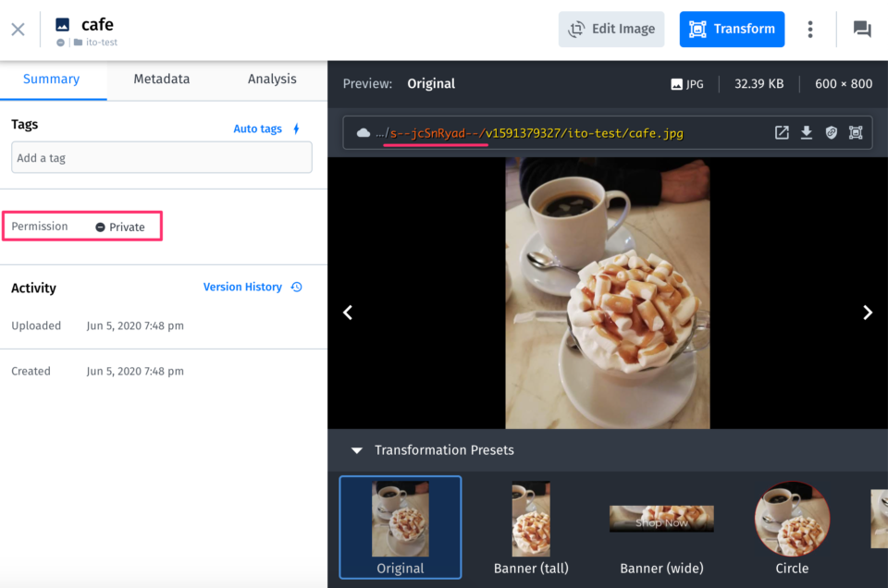The height and width of the screenshot is (588, 888).
Task: Go to the next image with the right arrow
Action: pyautogui.click(x=868, y=312)
